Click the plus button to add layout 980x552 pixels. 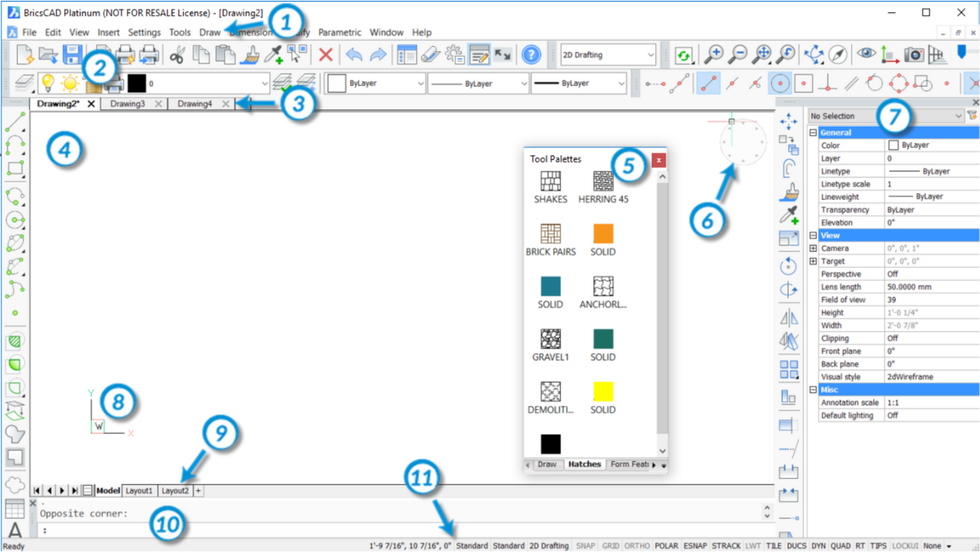(x=198, y=491)
